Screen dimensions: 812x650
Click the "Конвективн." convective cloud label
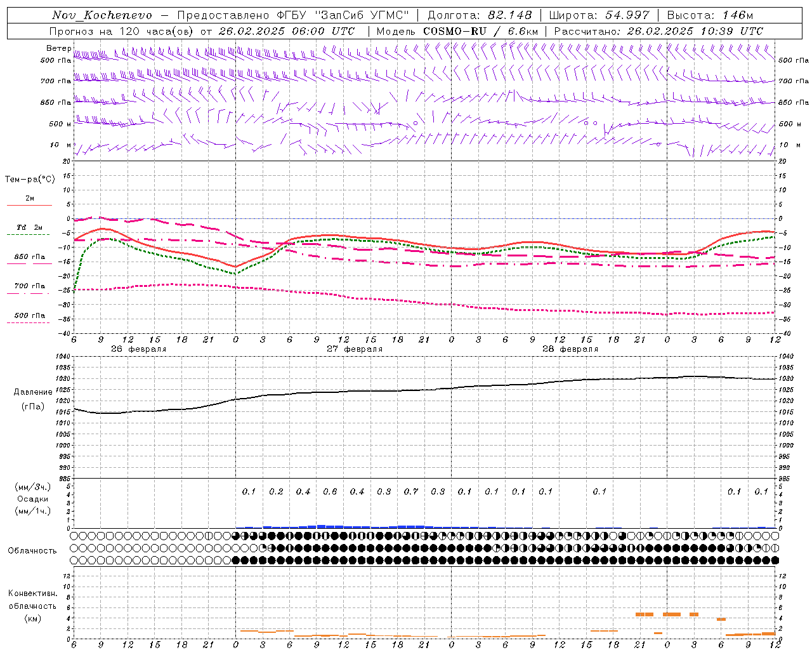(33, 594)
